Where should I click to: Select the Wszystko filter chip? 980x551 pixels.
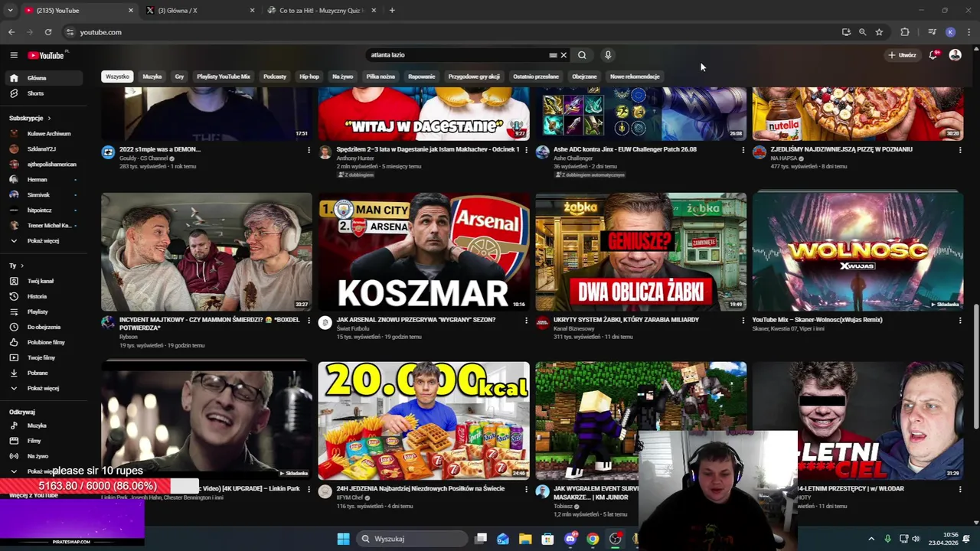(x=117, y=77)
